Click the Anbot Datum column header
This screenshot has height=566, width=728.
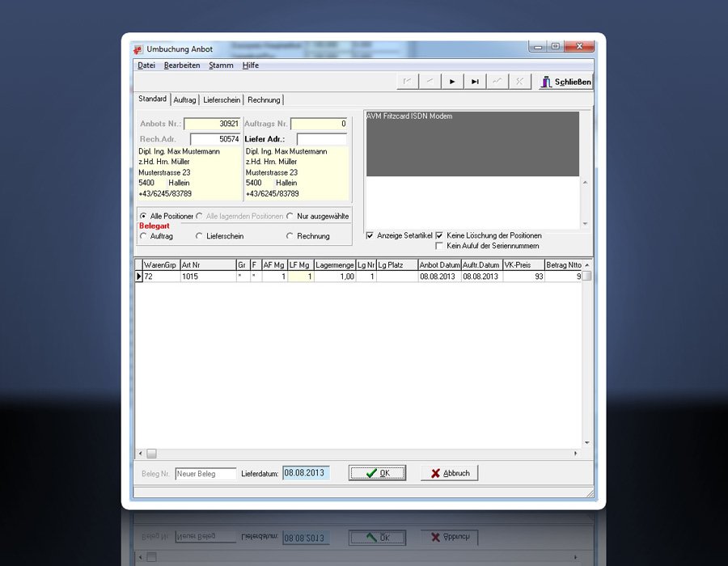click(x=440, y=265)
